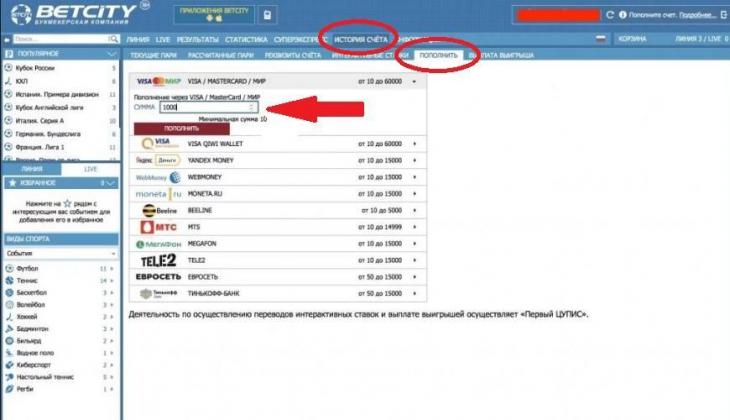Select the Хоккей sport icon

9,316
